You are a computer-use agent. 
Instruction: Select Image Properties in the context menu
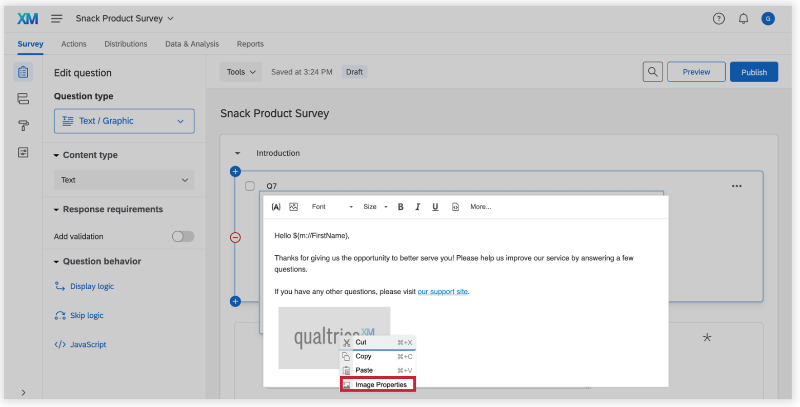[x=378, y=385]
